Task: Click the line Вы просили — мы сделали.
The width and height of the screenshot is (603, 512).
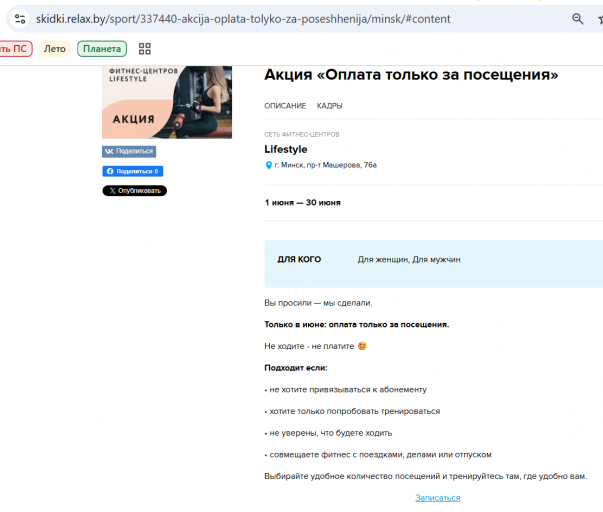Action: coord(318,303)
